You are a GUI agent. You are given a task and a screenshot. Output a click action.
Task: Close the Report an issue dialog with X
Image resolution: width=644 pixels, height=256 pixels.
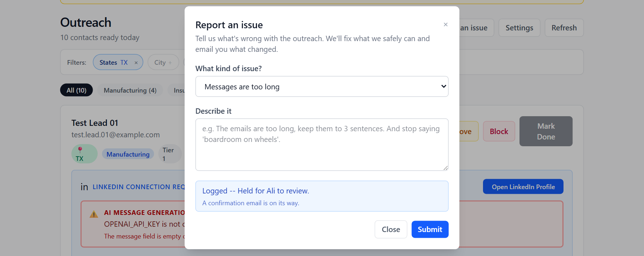[445, 24]
